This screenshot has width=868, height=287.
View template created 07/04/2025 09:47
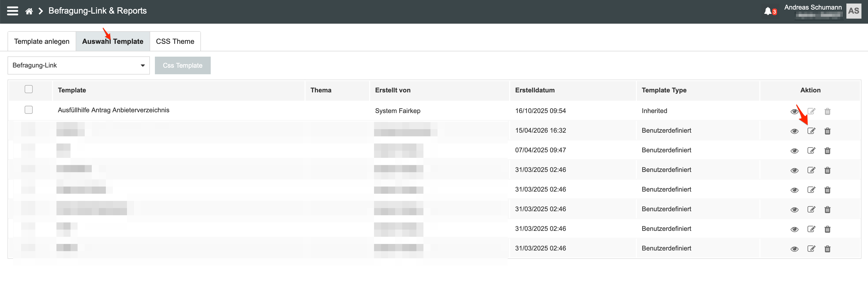[794, 150]
